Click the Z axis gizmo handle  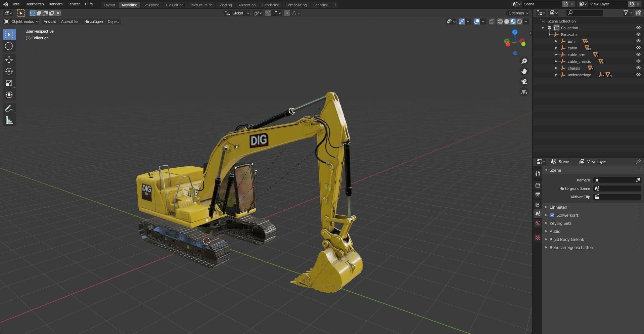(515, 32)
